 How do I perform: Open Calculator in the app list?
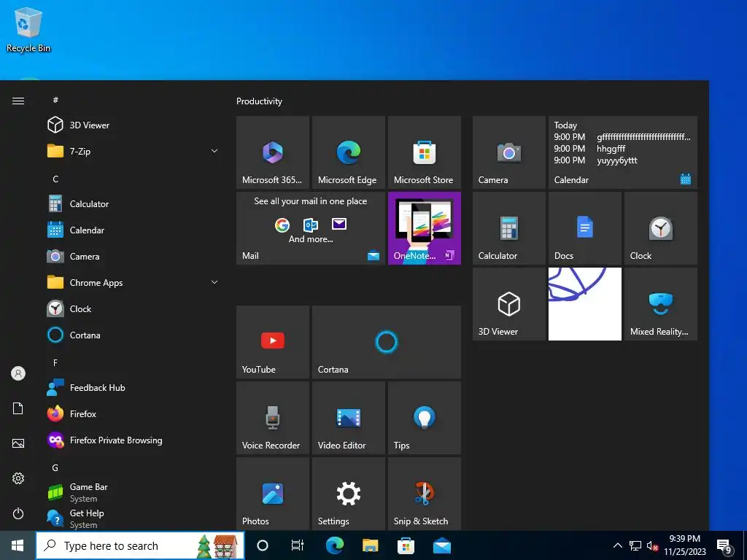[132, 204]
